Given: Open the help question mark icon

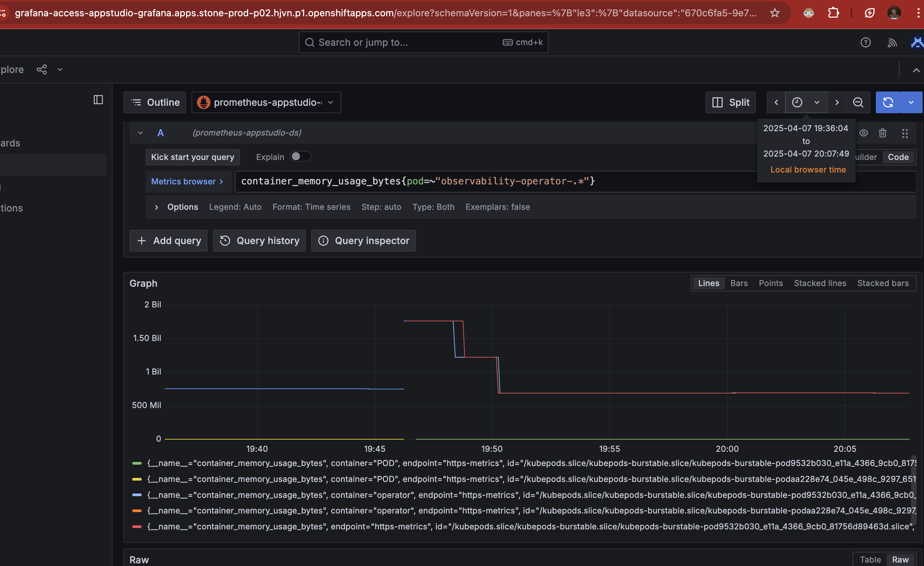Looking at the screenshot, I should (865, 42).
